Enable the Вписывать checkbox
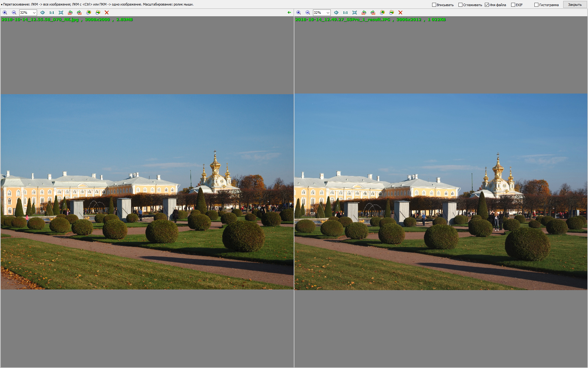 [x=434, y=5]
